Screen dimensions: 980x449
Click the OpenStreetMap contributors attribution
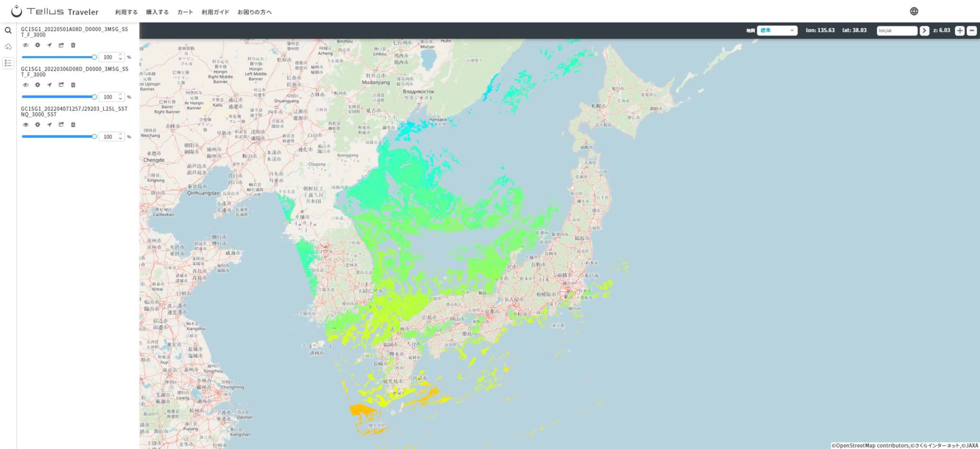pyautogui.click(x=871, y=446)
